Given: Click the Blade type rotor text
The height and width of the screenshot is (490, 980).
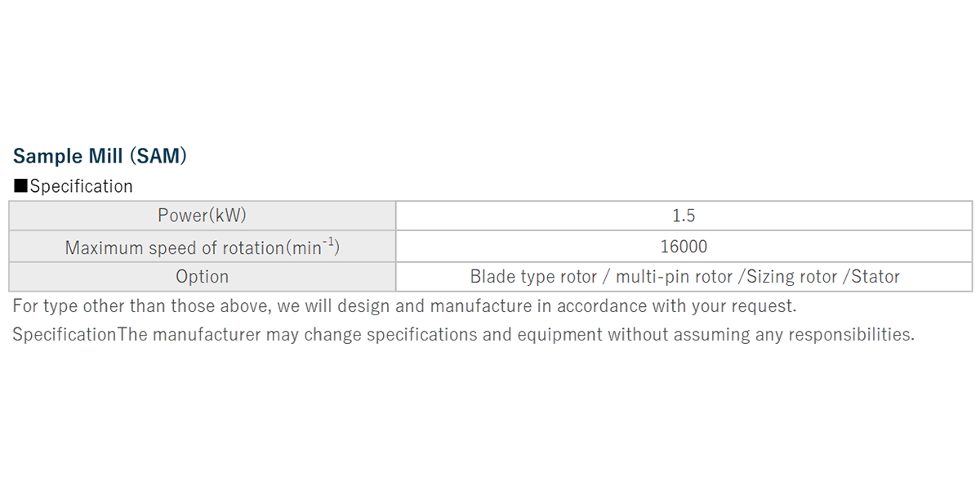Looking at the screenshot, I should (533, 277).
